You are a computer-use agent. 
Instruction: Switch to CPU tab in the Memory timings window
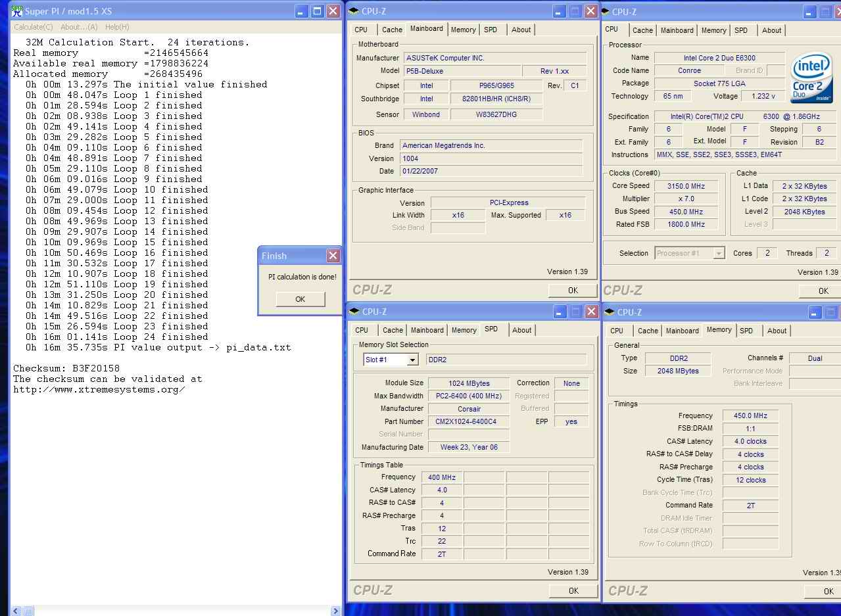pyautogui.click(x=617, y=331)
